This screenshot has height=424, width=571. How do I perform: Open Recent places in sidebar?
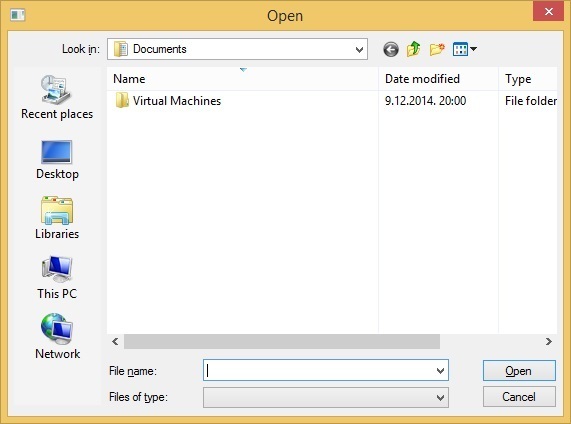[57, 97]
